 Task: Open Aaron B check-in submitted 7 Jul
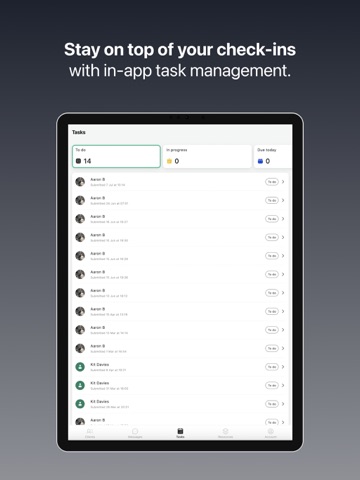point(180,182)
